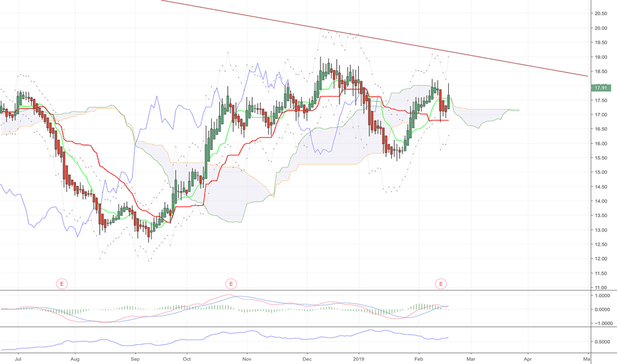Click the 11.50 price axis label
Viewport: 617px width, 364px height.
600,273
